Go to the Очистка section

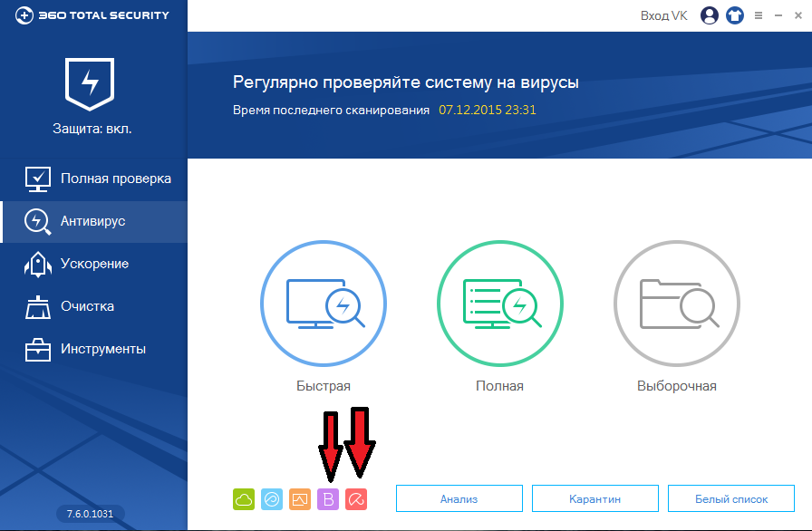[93, 306]
